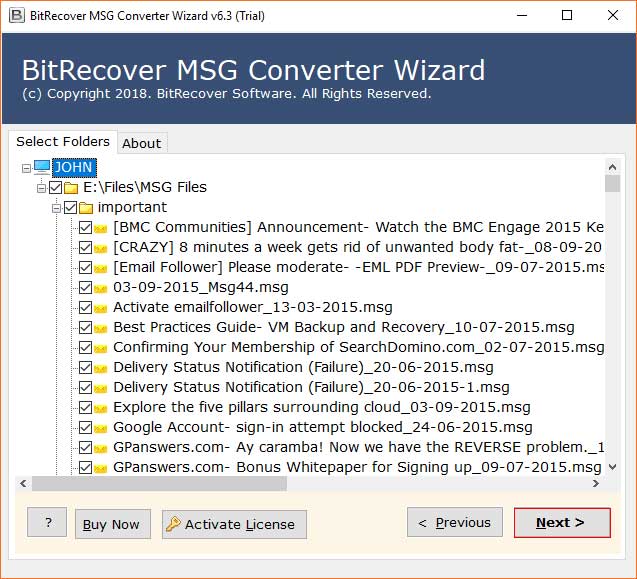
Task: Click the JOHN computer icon
Action: 42,167
